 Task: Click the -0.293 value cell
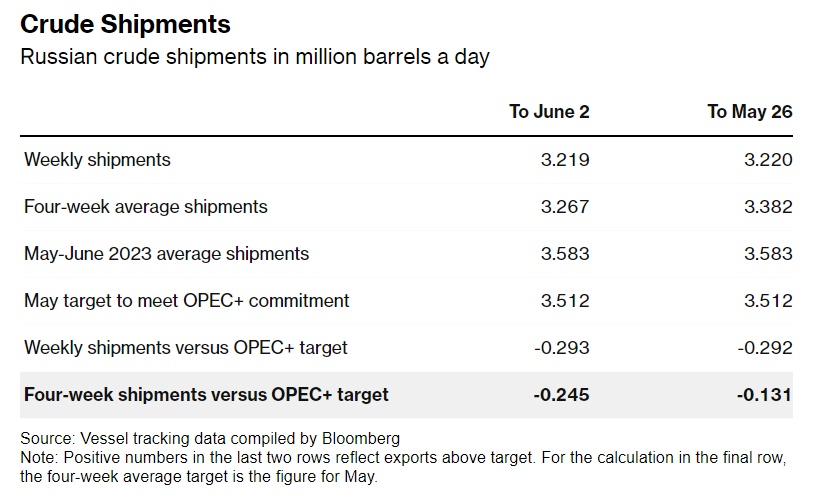pyautogui.click(x=564, y=348)
